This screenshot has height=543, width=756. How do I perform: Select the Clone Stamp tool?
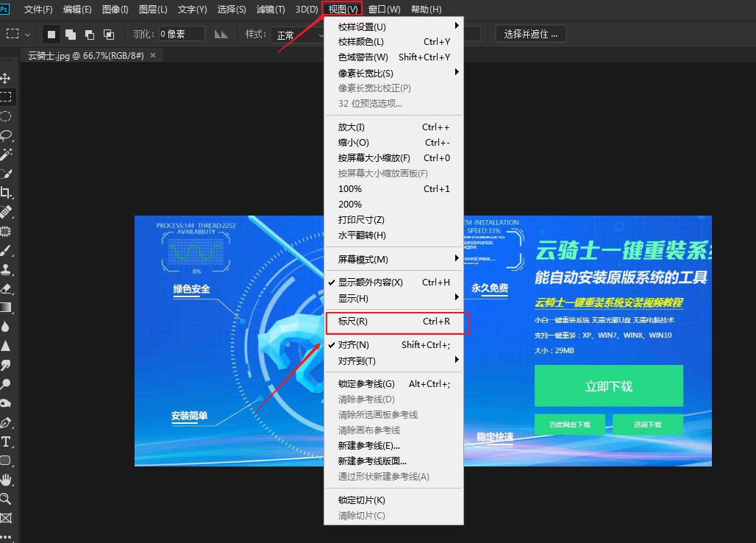pyautogui.click(x=6, y=269)
